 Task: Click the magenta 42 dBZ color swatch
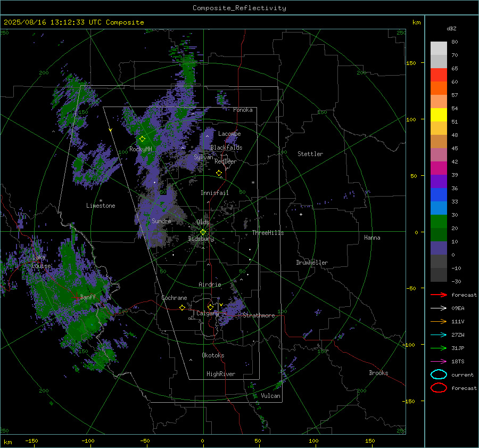coord(439,168)
